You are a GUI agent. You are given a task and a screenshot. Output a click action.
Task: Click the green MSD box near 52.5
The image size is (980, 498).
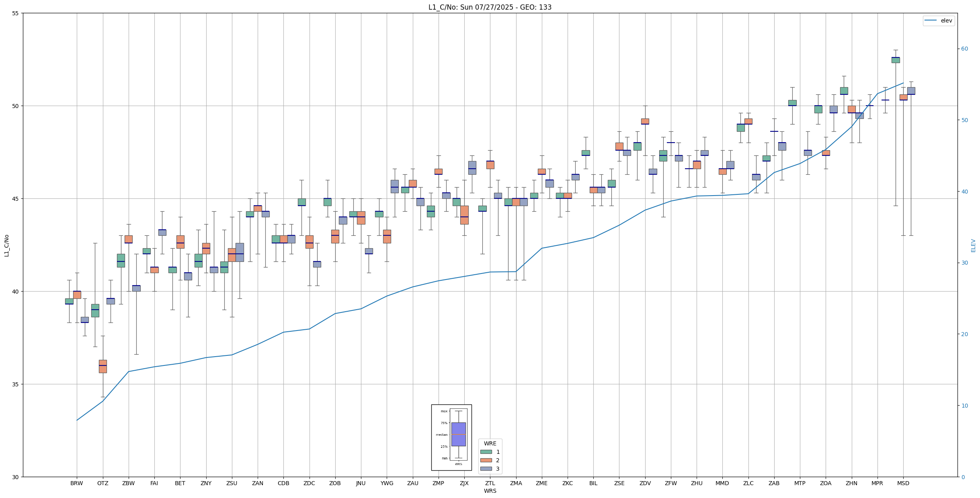pos(895,60)
